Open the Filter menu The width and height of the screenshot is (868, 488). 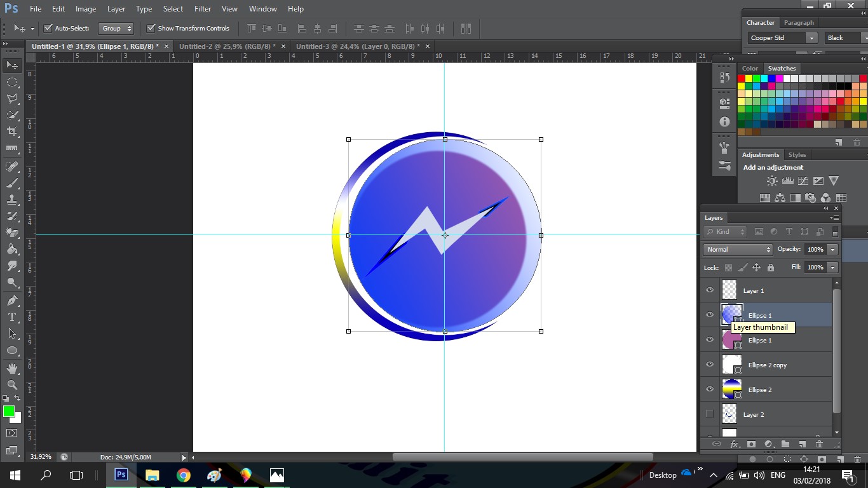(x=203, y=9)
